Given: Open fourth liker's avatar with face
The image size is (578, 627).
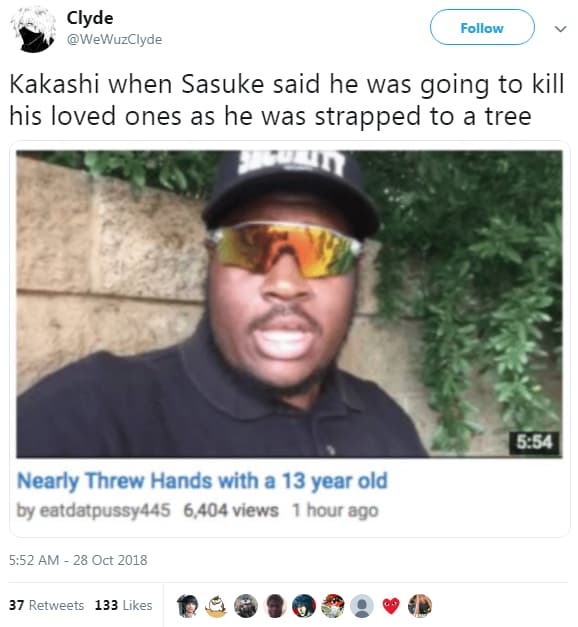Looking at the screenshot, I should point(275,605).
